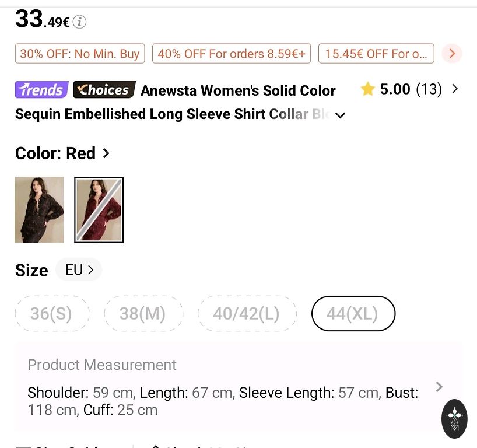477x448 pixels.
Task: Tap the 15.45€ OFF coupon
Action: coord(376,54)
